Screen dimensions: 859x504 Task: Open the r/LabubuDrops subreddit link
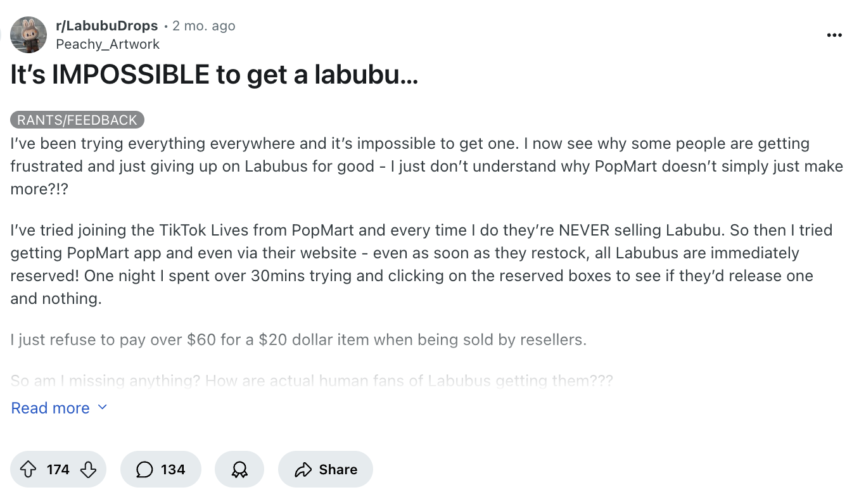coord(106,26)
